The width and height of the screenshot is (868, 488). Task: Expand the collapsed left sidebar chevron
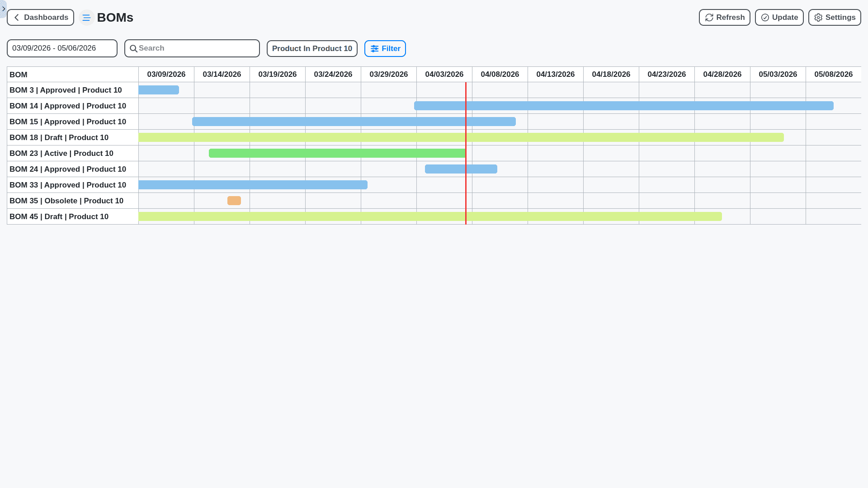(x=4, y=9)
